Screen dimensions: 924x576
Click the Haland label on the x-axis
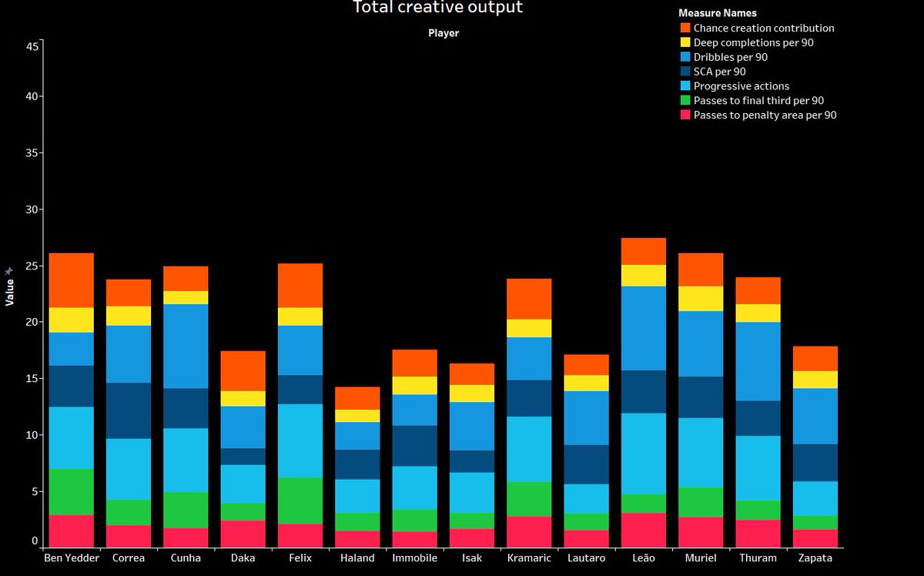[357, 558]
